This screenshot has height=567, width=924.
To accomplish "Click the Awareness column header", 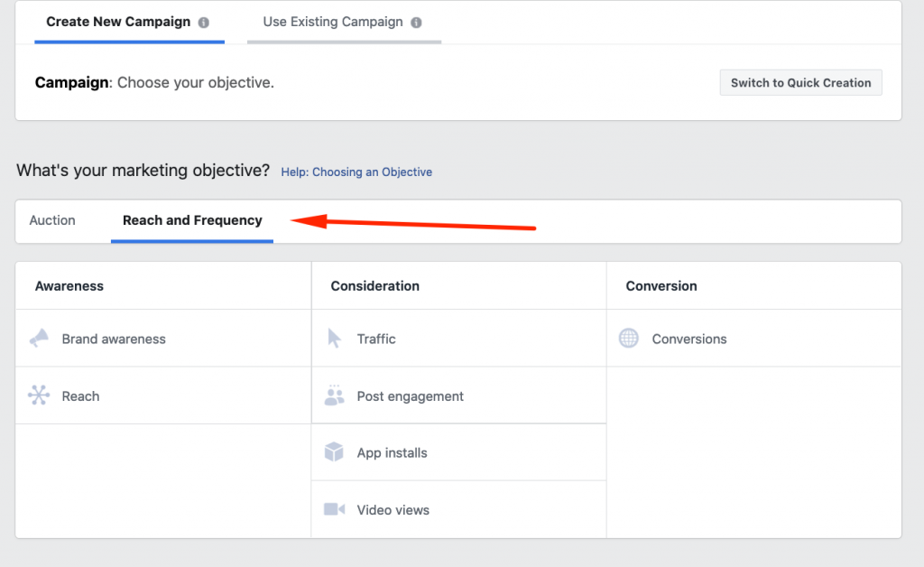I will click(69, 286).
